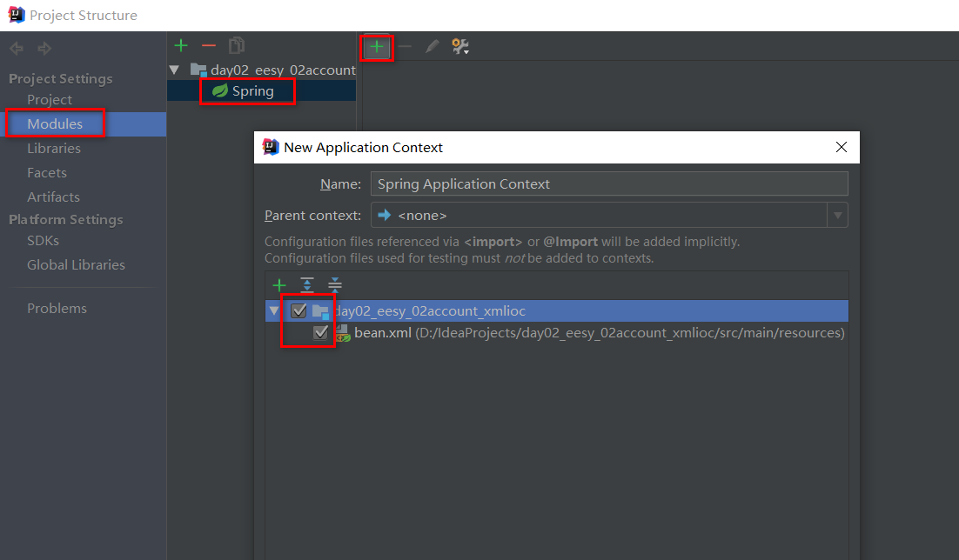959x560 pixels.
Task: Open SDKs under Platform Settings
Action: [43, 241]
